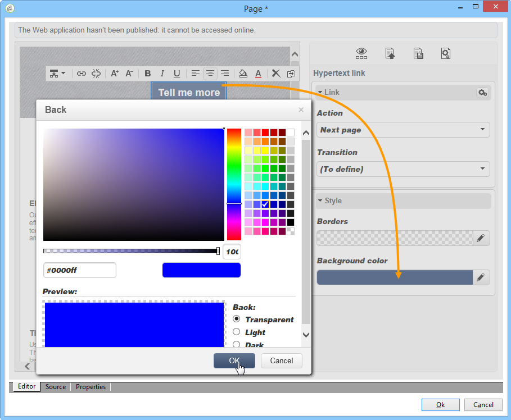Image resolution: width=511 pixels, height=420 pixels.
Task: Click the opacity value field
Action: 232,252
